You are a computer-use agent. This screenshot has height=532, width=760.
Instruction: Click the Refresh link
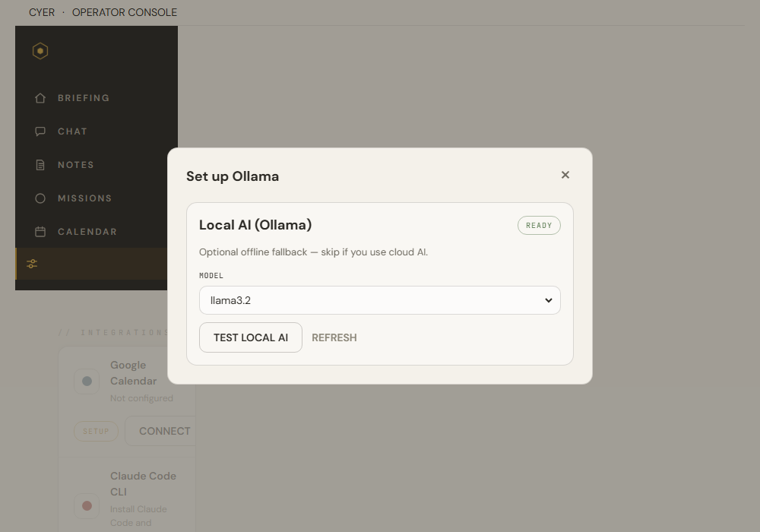(334, 337)
